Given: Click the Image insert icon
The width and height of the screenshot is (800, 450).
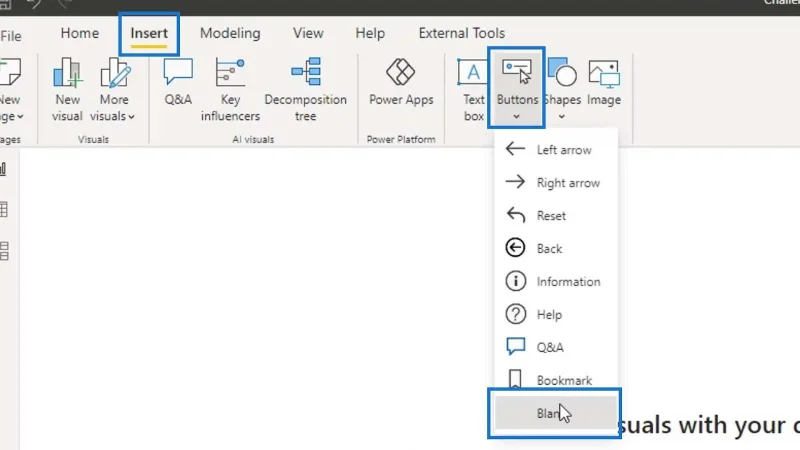Looking at the screenshot, I should (604, 82).
